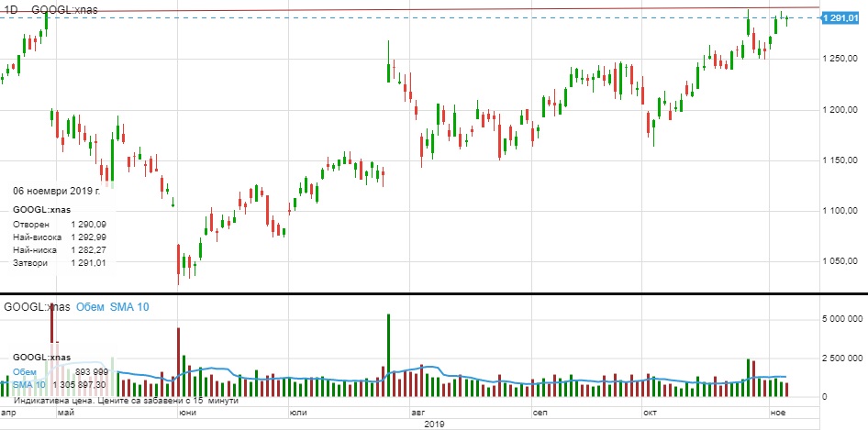Click the окт month label on time axis
Viewport: 868px width, 430px height.
coord(650,413)
